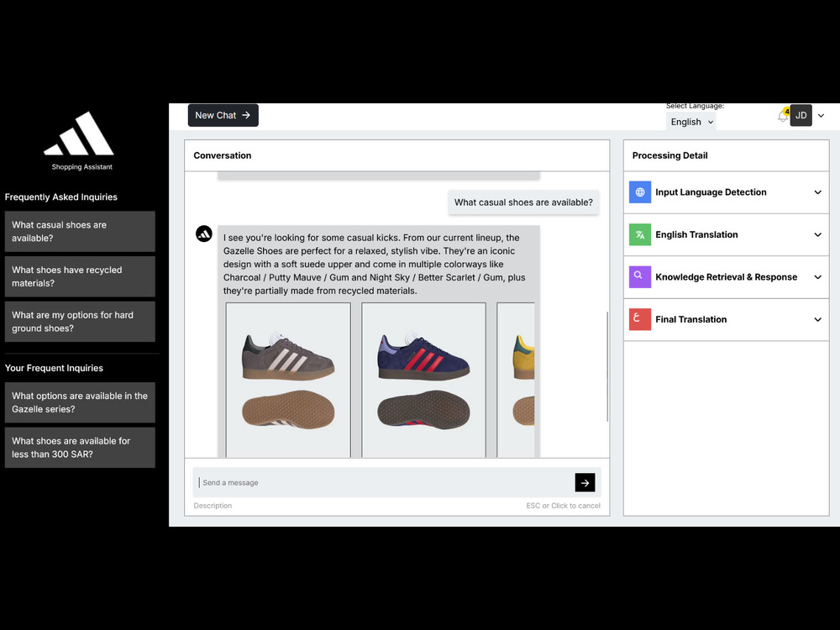
Task: Click the Adidas bot avatar in conversation
Action: click(204, 234)
